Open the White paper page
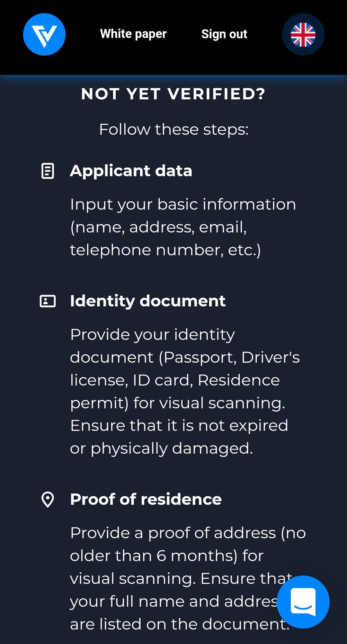 point(133,34)
